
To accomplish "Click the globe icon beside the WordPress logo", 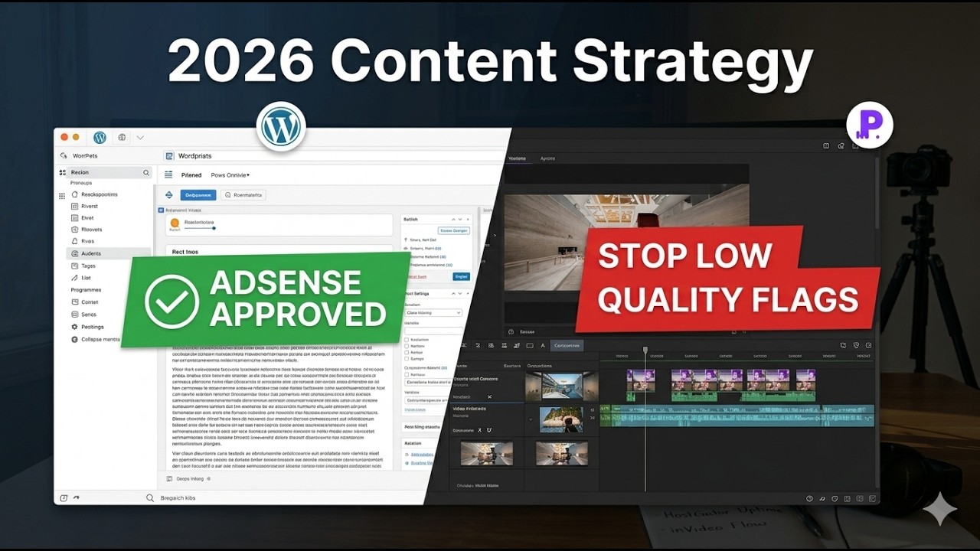I will (x=121, y=138).
